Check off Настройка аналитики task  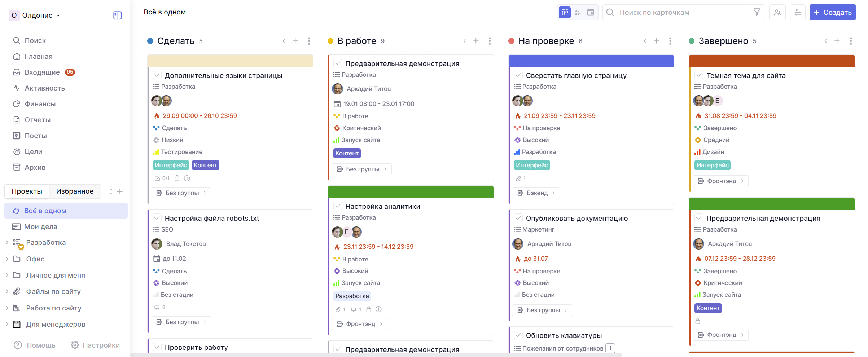(x=337, y=206)
